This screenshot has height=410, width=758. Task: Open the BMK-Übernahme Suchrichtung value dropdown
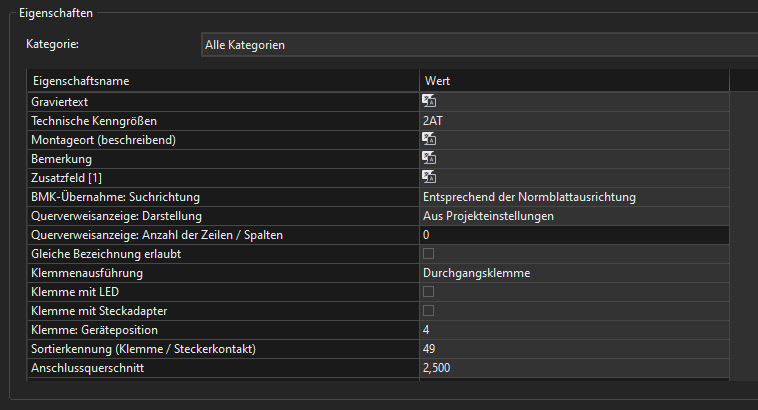click(x=574, y=197)
